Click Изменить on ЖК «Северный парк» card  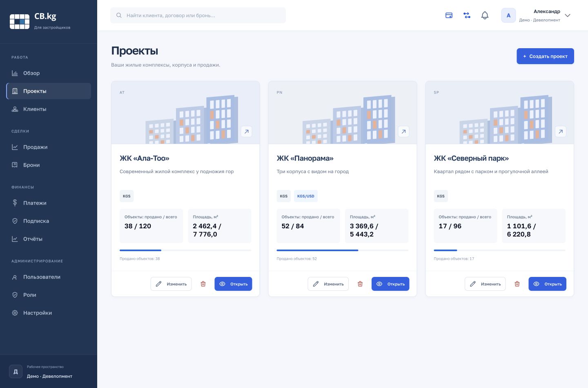point(485,284)
